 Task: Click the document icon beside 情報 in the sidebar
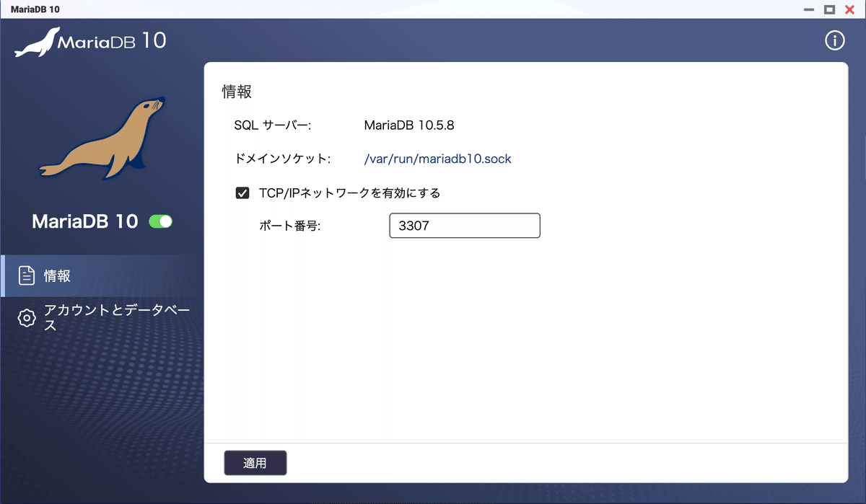27,275
